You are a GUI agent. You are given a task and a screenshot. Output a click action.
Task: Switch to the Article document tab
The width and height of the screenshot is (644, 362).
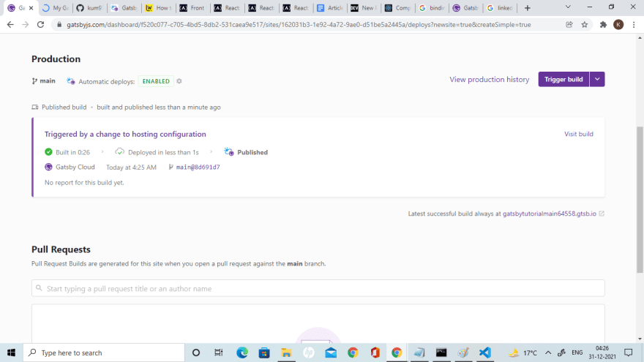(330, 8)
